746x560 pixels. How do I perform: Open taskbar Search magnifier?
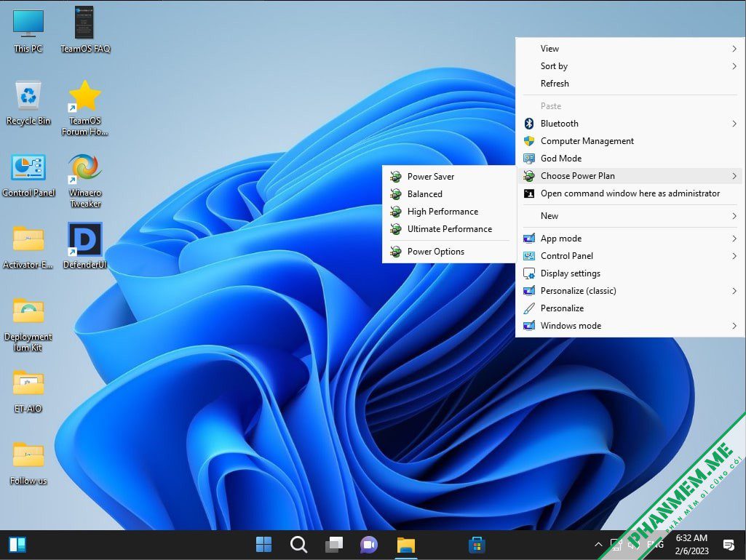tap(299, 545)
